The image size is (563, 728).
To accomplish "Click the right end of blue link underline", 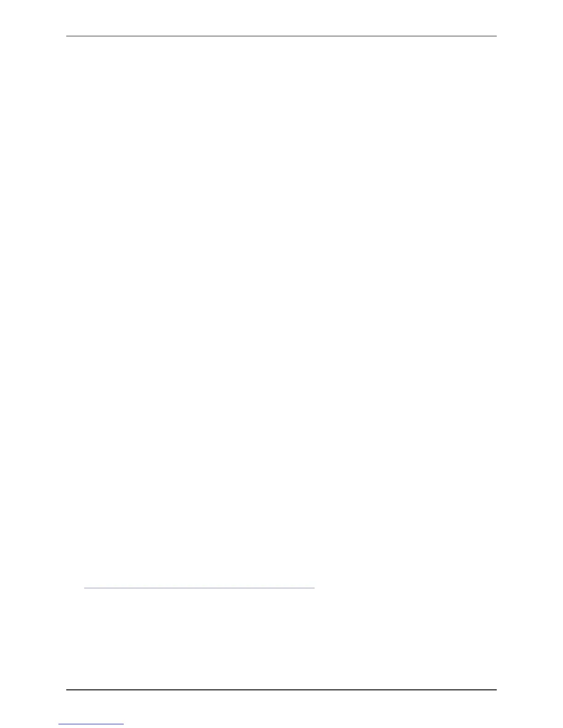I will [x=123, y=724].
